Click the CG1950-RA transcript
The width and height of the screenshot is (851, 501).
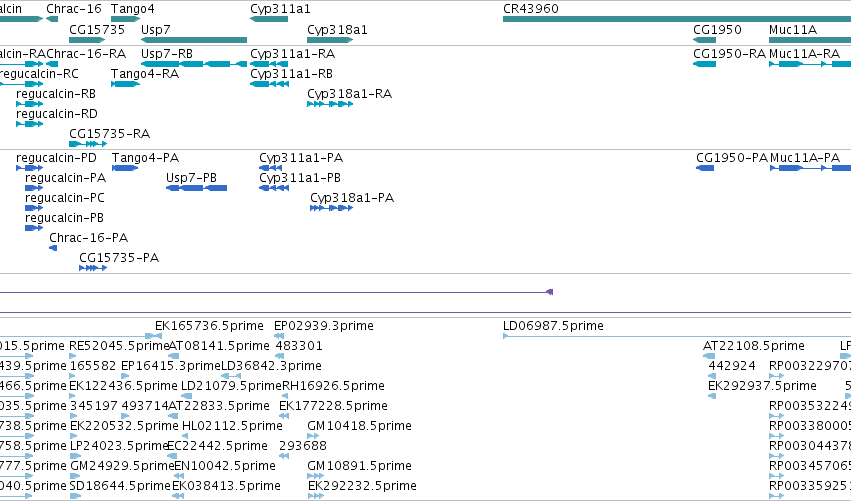(704, 64)
